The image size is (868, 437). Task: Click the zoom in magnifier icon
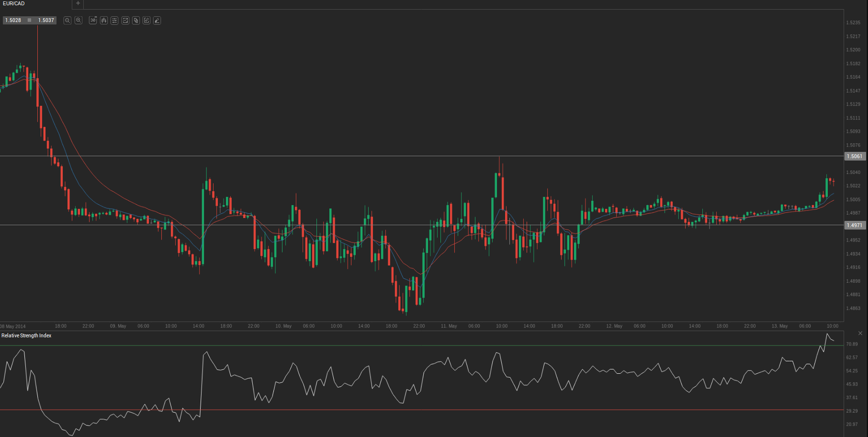(x=79, y=21)
